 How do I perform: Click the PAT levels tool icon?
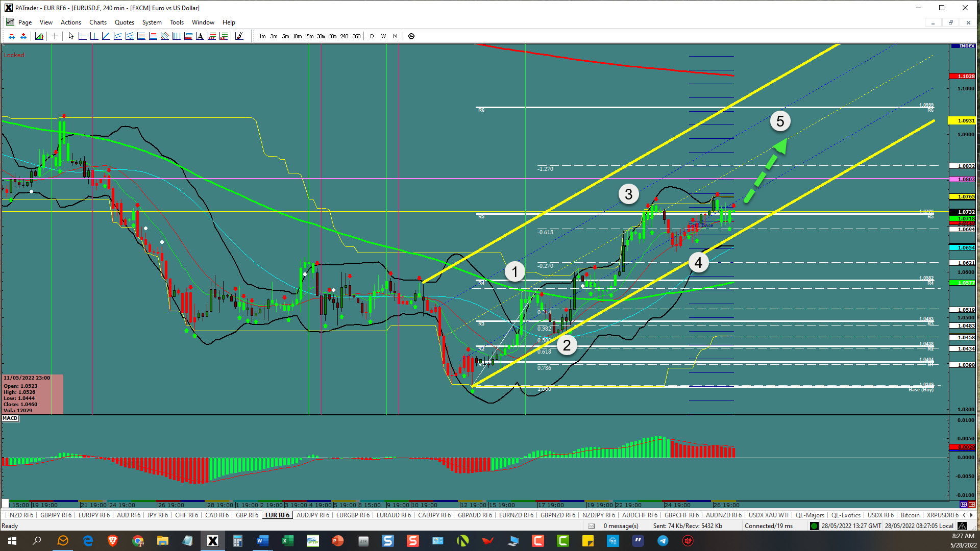coord(212,36)
